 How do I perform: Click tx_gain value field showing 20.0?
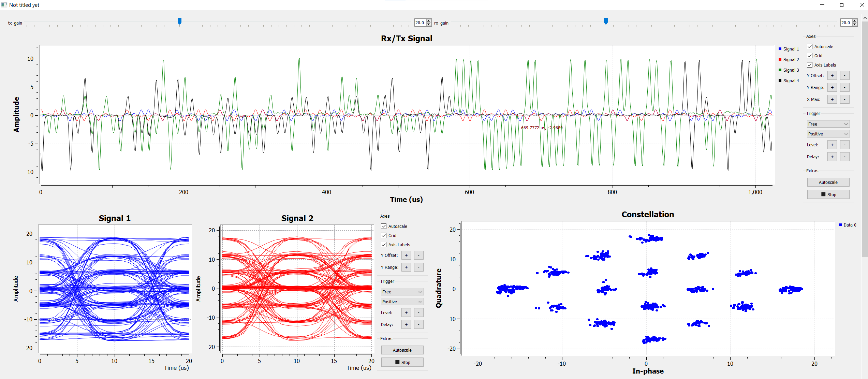pos(420,23)
